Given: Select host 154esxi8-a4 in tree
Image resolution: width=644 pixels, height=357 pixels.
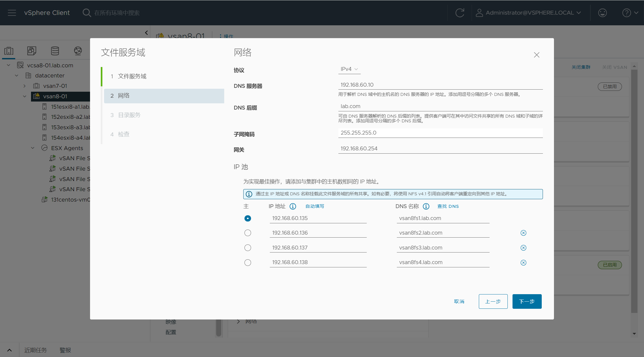Looking at the screenshot, I should [70, 138].
